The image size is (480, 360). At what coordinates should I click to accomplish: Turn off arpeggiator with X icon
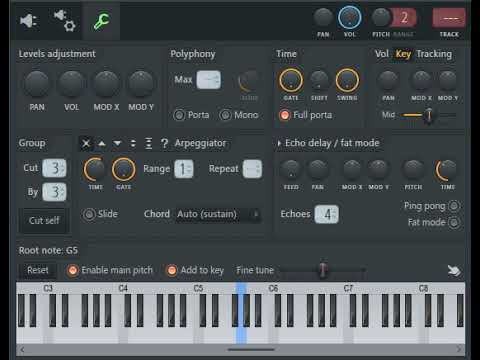(86, 143)
